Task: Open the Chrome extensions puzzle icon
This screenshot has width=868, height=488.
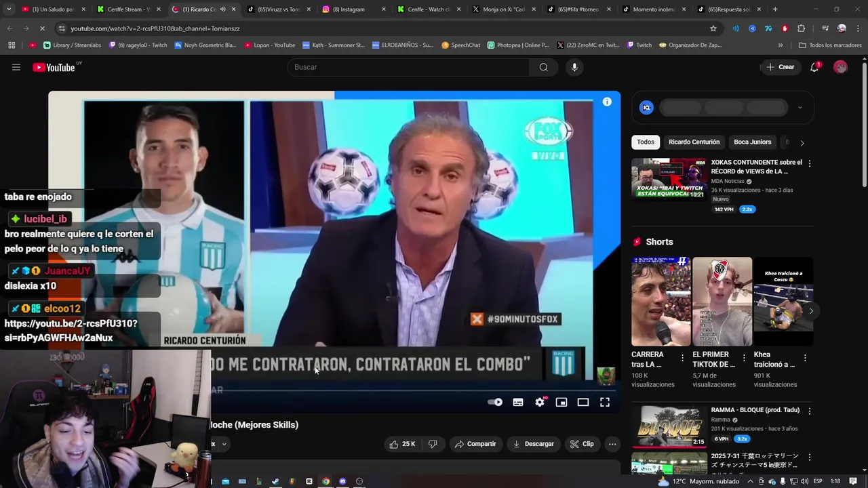Action: 802,28
